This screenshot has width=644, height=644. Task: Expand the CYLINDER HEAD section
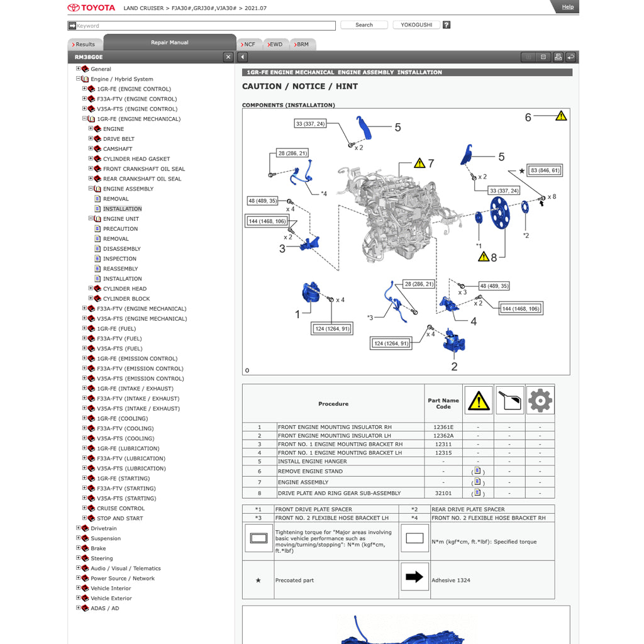[91, 289]
